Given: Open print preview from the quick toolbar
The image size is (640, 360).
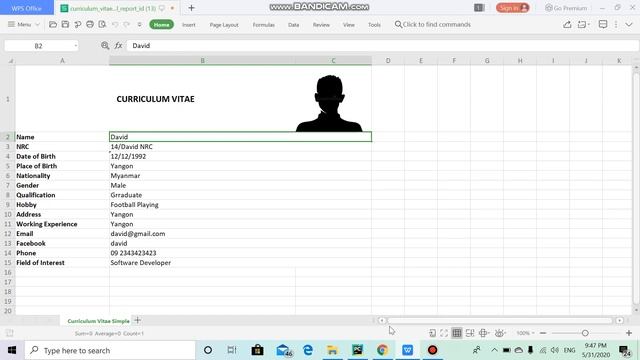Looking at the screenshot, I should 102,24.
